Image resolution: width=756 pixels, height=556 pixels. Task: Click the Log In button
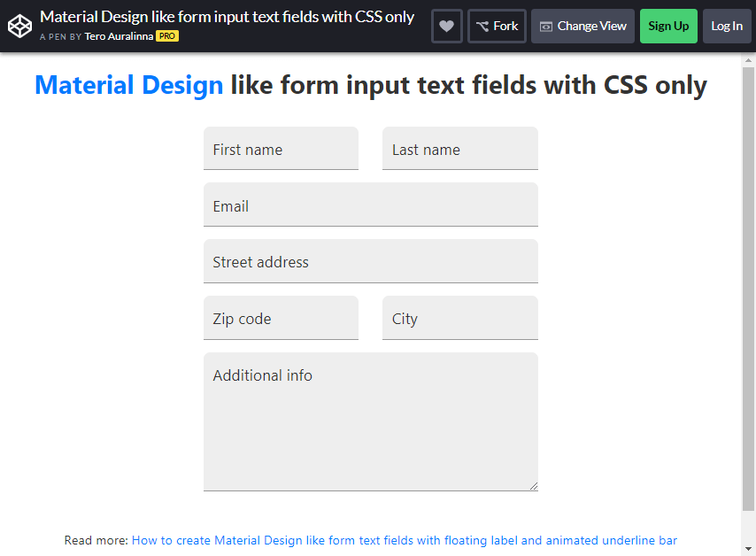(727, 26)
